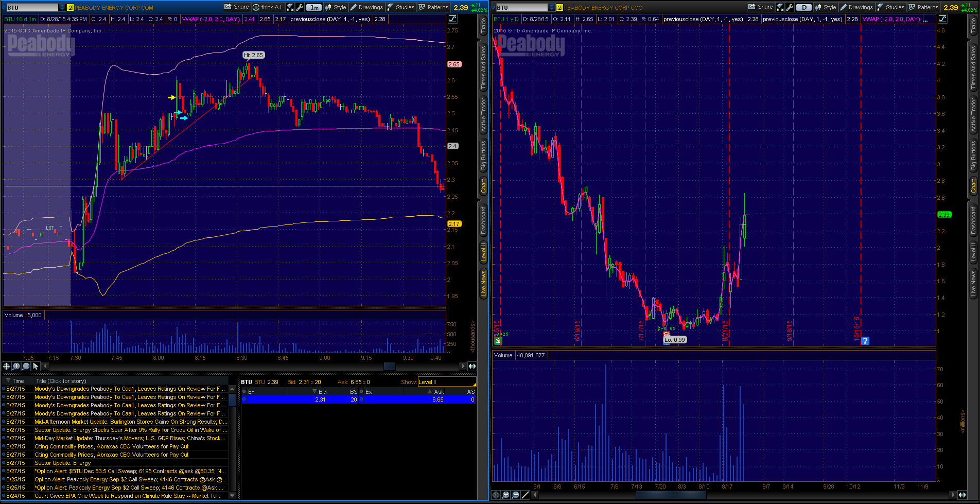This screenshot has width=980, height=504.
Task: Toggle the Chart tab by the right chart
Action: tap(973, 186)
